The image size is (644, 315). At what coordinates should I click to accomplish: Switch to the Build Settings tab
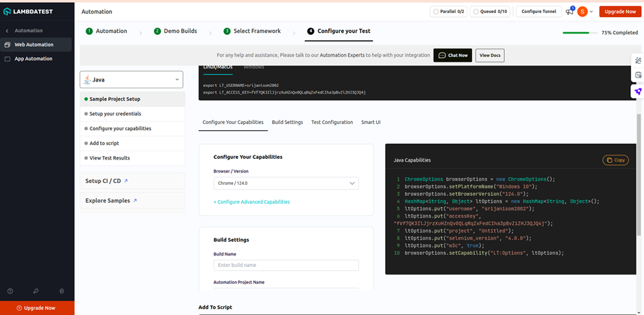click(x=287, y=122)
